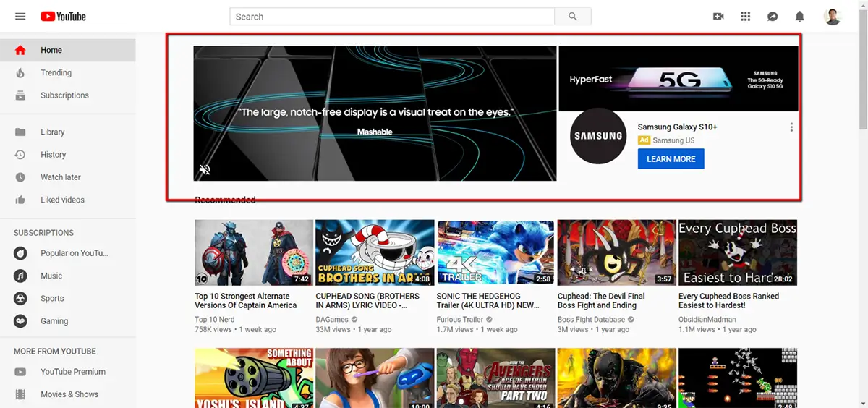Click the Home icon in sidebar
The width and height of the screenshot is (868, 408).
point(20,50)
